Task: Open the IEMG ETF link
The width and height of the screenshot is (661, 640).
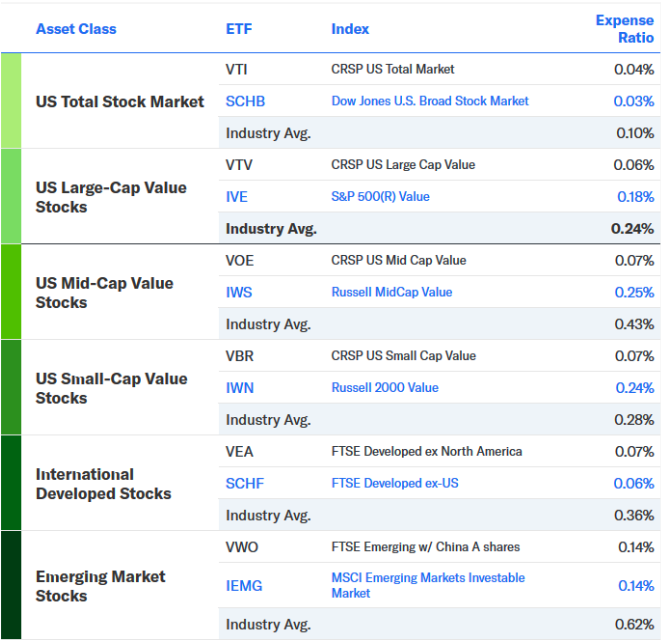Action: coord(244,586)
